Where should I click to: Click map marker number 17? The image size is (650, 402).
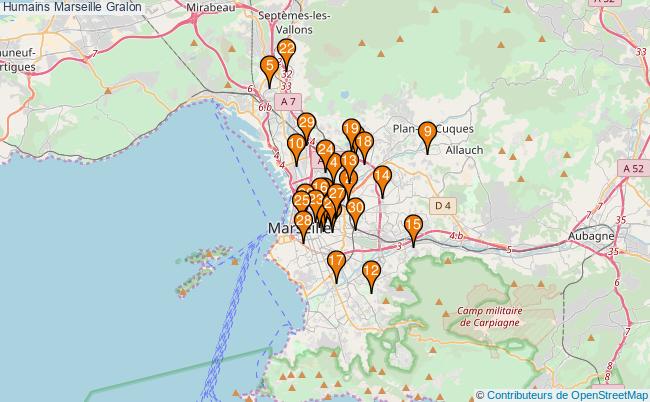point(337,263)
